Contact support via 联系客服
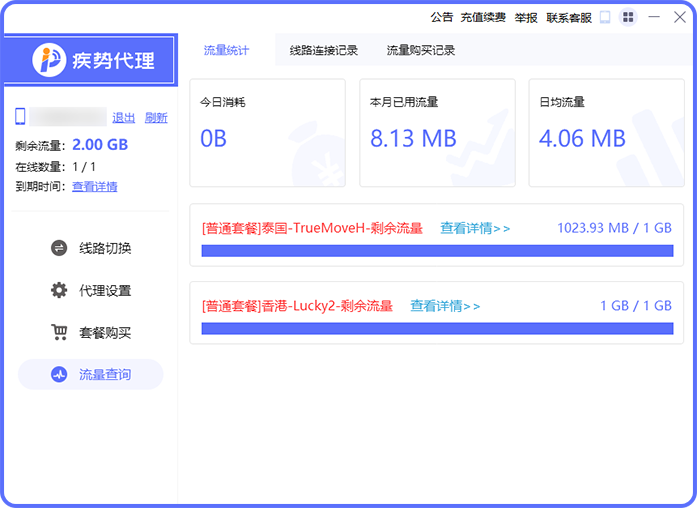 tap(569, 17)
